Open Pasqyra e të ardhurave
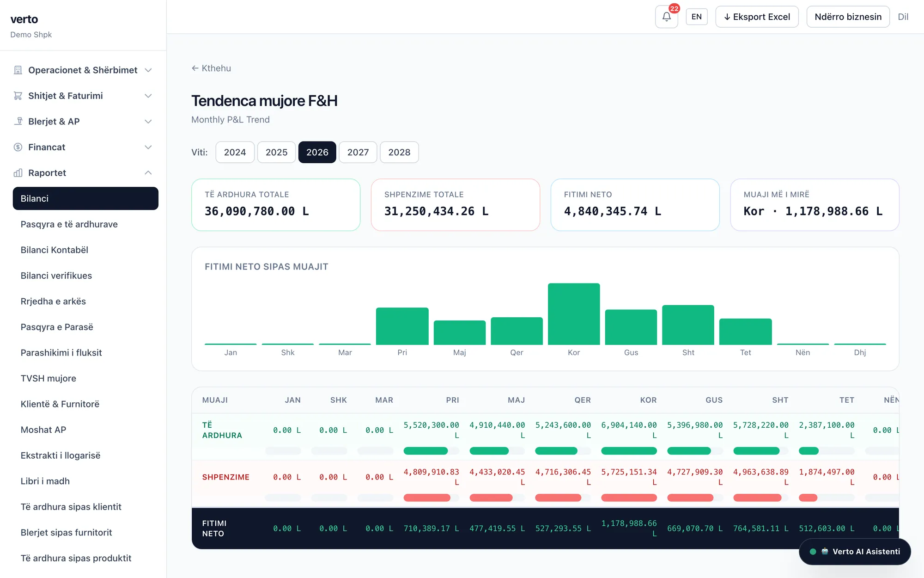This screenshot has height=578, width=924. coord(69,224)
